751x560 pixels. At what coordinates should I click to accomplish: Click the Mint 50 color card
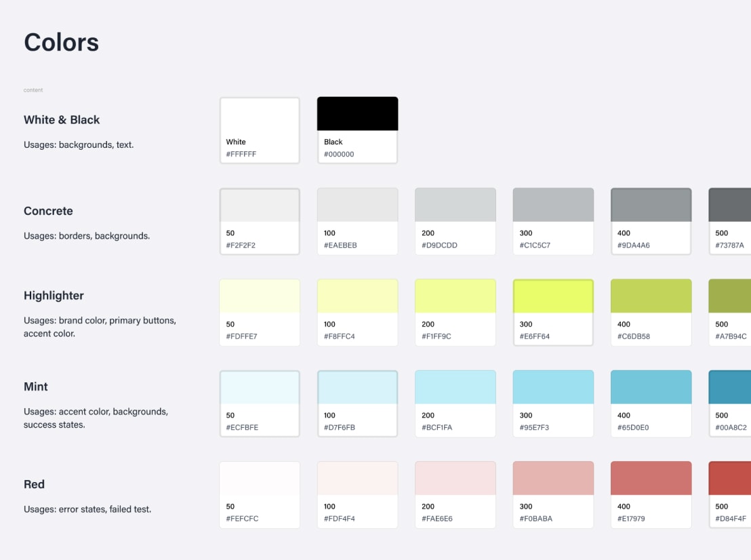pos(259,403)
